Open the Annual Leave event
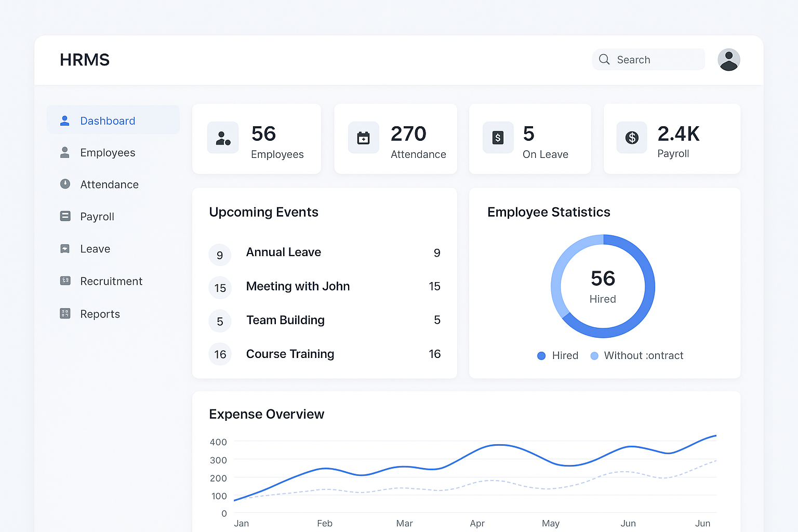798x532 pixels. click(x=284, y=252)
